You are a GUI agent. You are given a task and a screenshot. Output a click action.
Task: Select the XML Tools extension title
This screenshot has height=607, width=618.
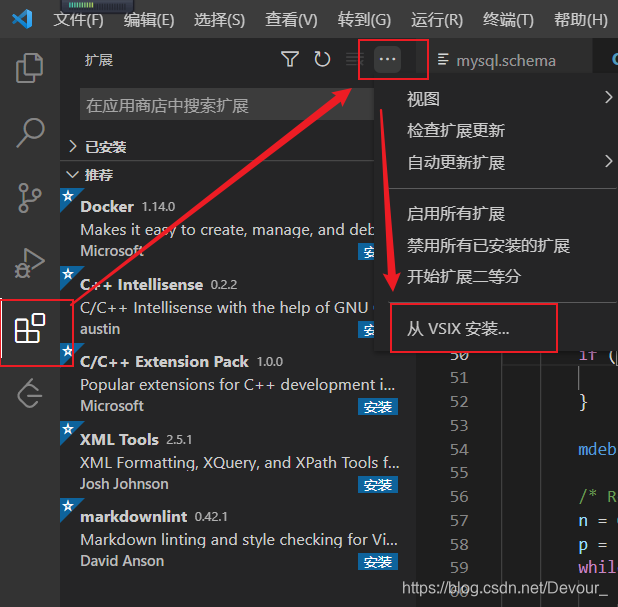[x=119, y=439]
